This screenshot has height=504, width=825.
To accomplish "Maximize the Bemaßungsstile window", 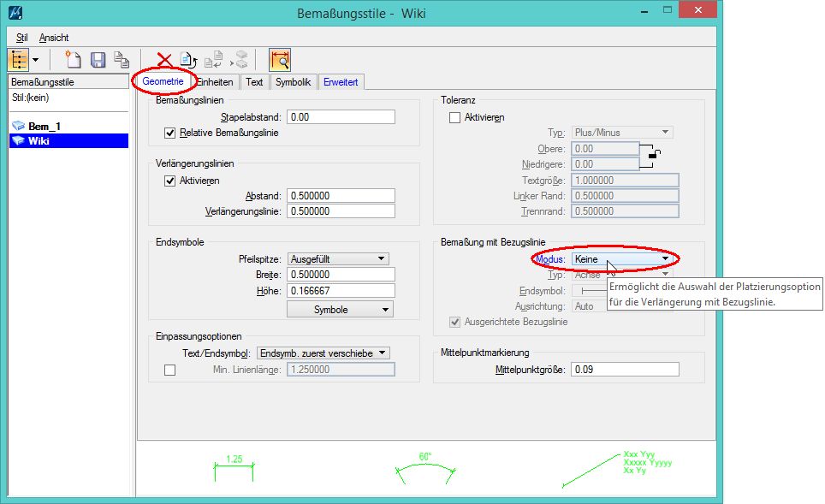I will [668, 10].
